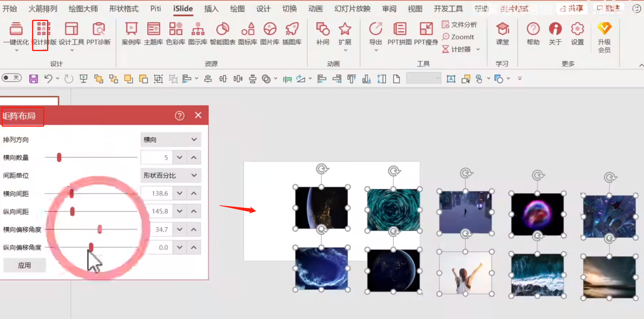This screenshot has height=319, width=644.
Task: Click the 共享 share button
Action: (x=572, y=8)
